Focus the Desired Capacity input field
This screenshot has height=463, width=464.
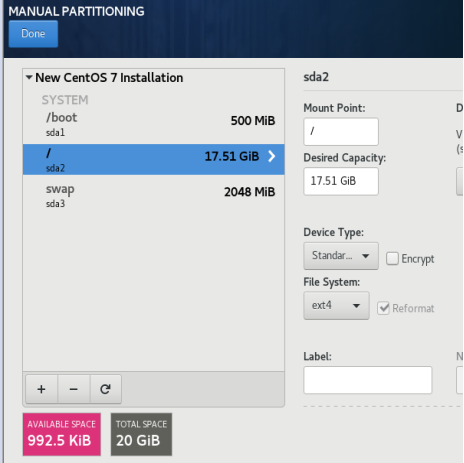pos(341,181)
